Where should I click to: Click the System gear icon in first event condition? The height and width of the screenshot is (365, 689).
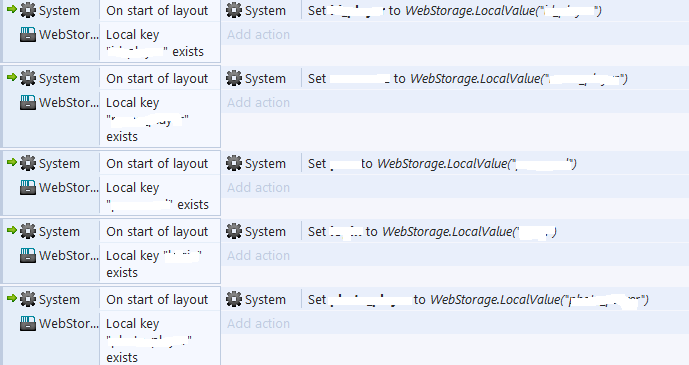[x=28, y=10]
